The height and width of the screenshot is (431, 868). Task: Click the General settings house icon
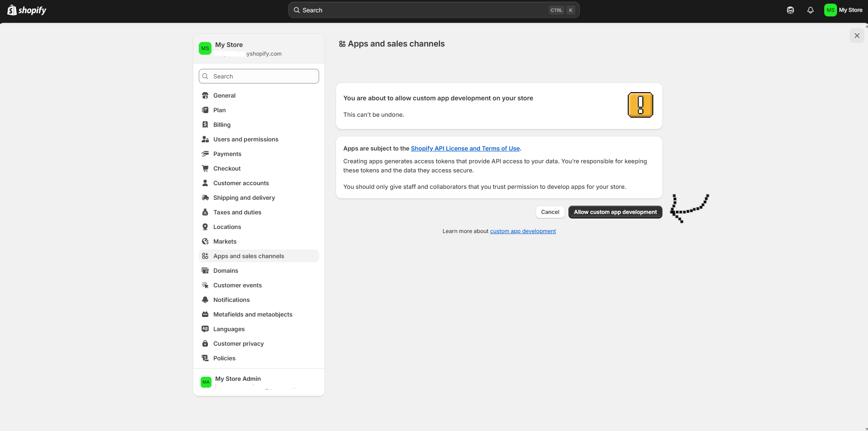[205, 95]
